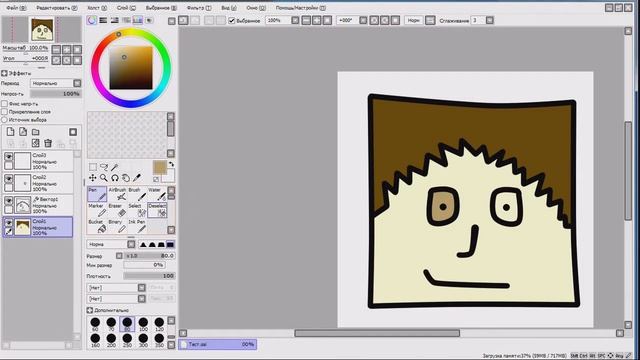This screenshot has height=360, width=640.
Task: Open the layer blending mode Нормально dropdown
Action: tap(56, 83)
